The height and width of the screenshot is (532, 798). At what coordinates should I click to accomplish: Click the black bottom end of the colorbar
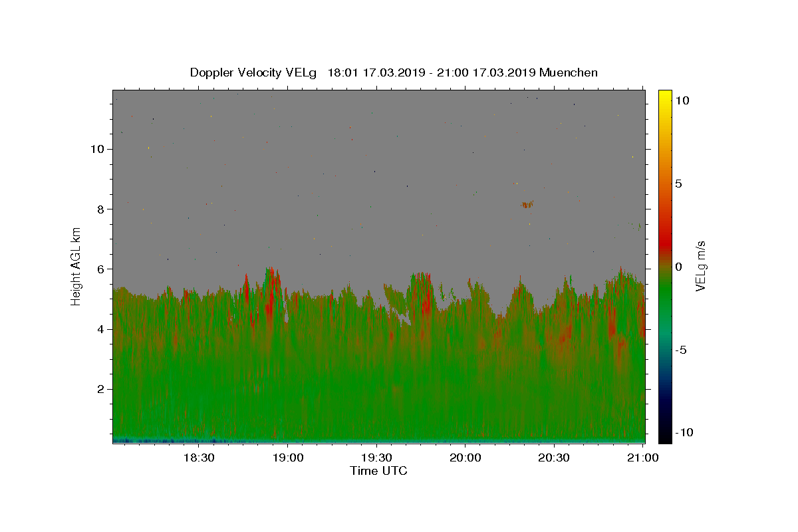tap(665, 436)
